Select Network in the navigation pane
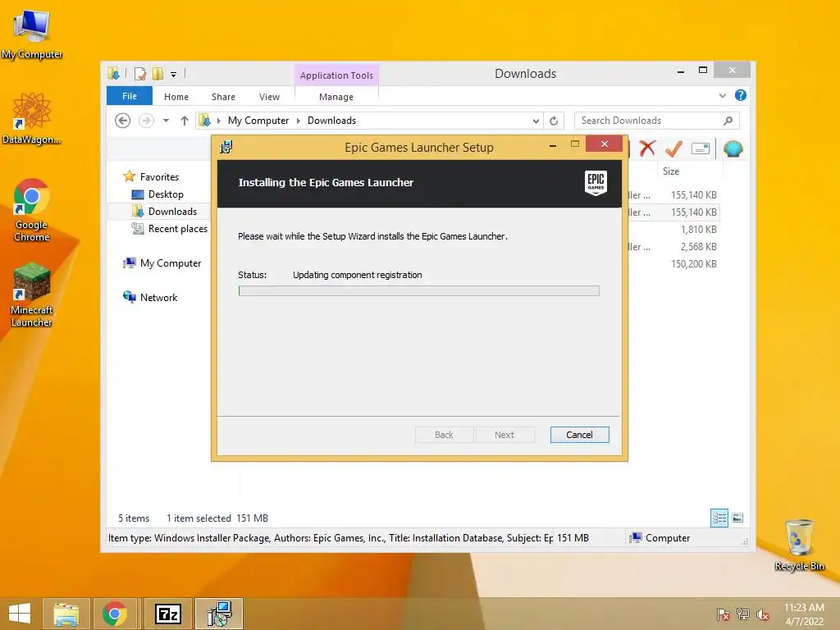 (158, 297)
